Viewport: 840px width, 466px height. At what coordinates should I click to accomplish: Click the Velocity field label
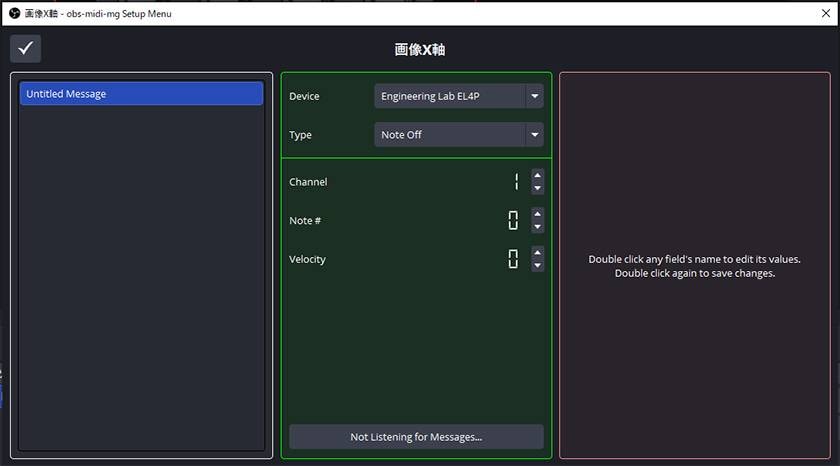tap(308, 259)
